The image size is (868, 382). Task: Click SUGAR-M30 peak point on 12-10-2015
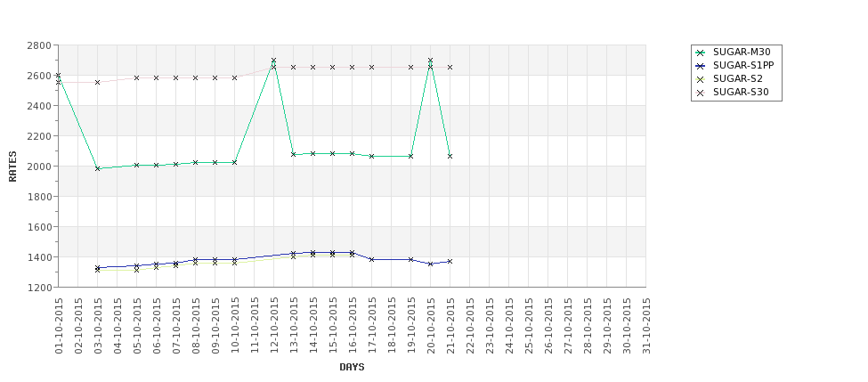point(273,61)
